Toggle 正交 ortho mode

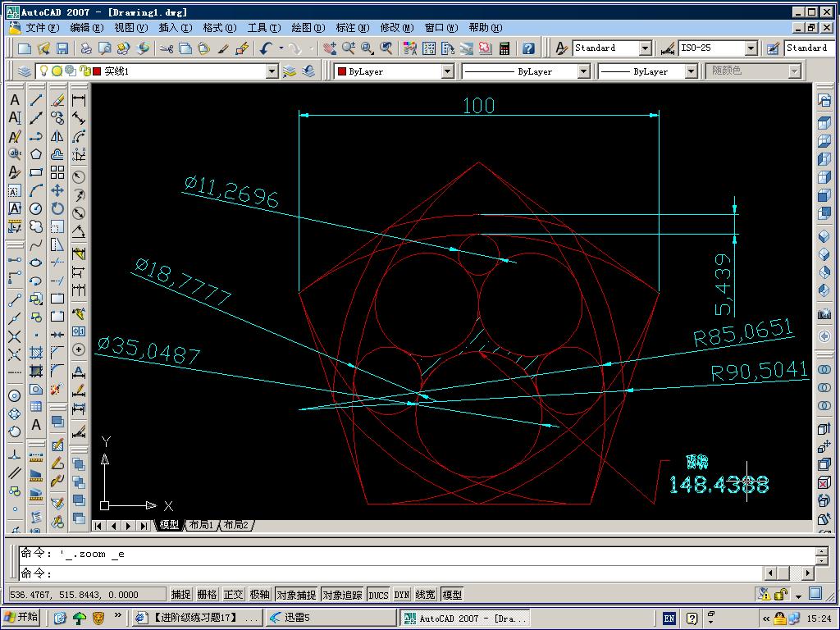coord(234,594)
